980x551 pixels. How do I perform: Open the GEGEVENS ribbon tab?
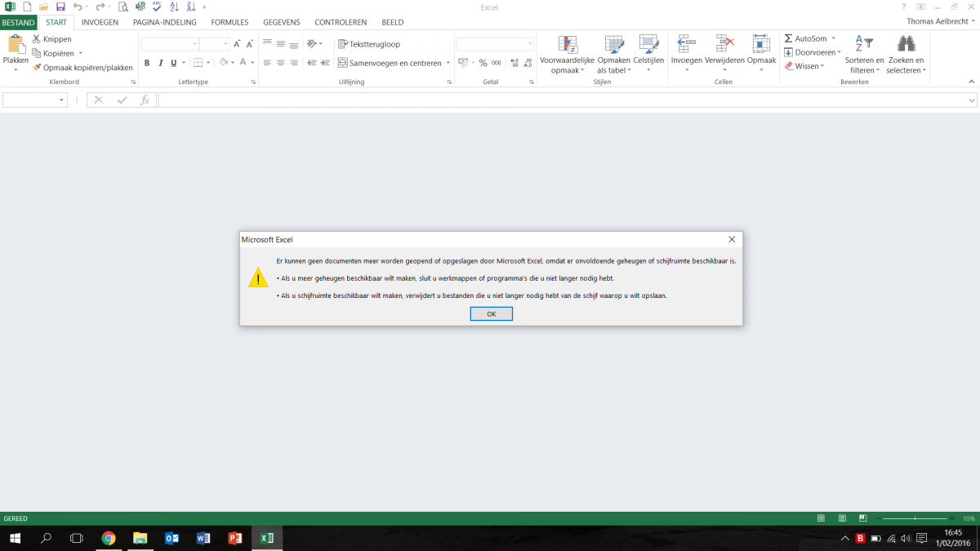pyautogui.click(x=281, y=23)
